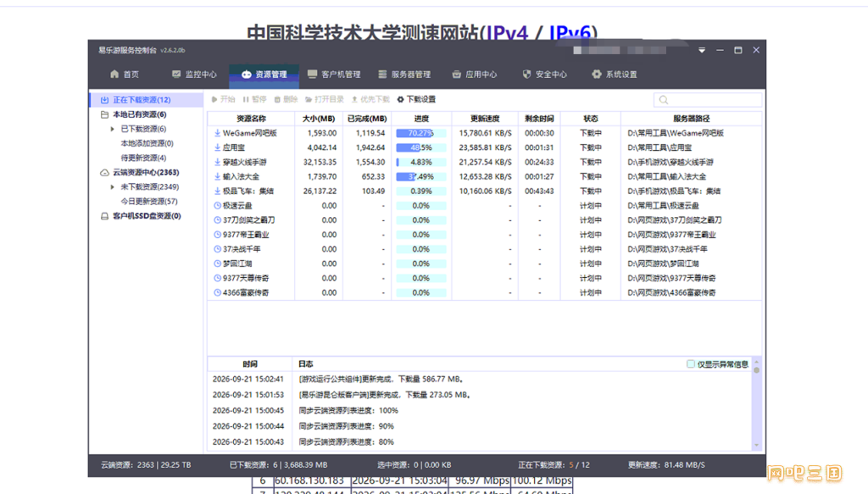Viewport: 868px width, 494px height.
Task: Expand the 已下载资源(6) node arrow
Action: [x=113, y=129]
